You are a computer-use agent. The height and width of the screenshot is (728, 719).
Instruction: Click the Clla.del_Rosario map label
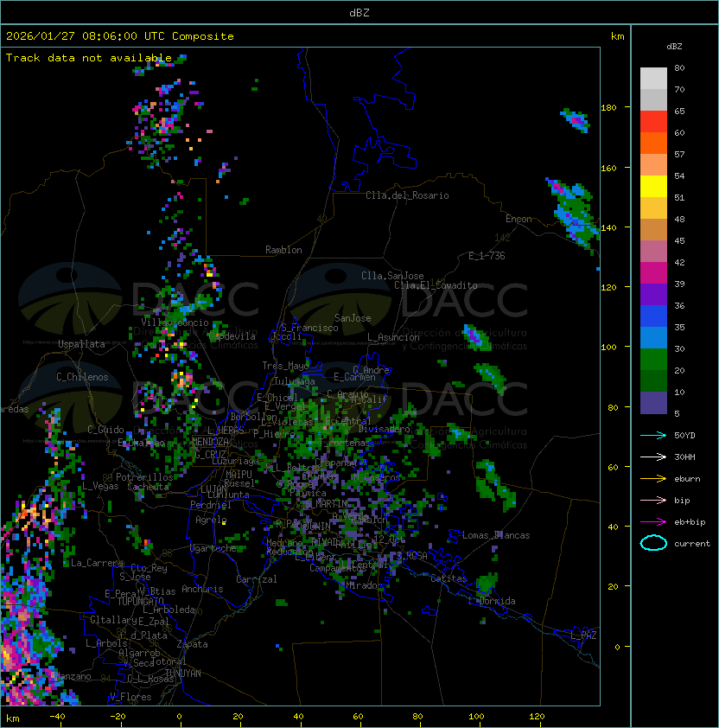point(407,195)
